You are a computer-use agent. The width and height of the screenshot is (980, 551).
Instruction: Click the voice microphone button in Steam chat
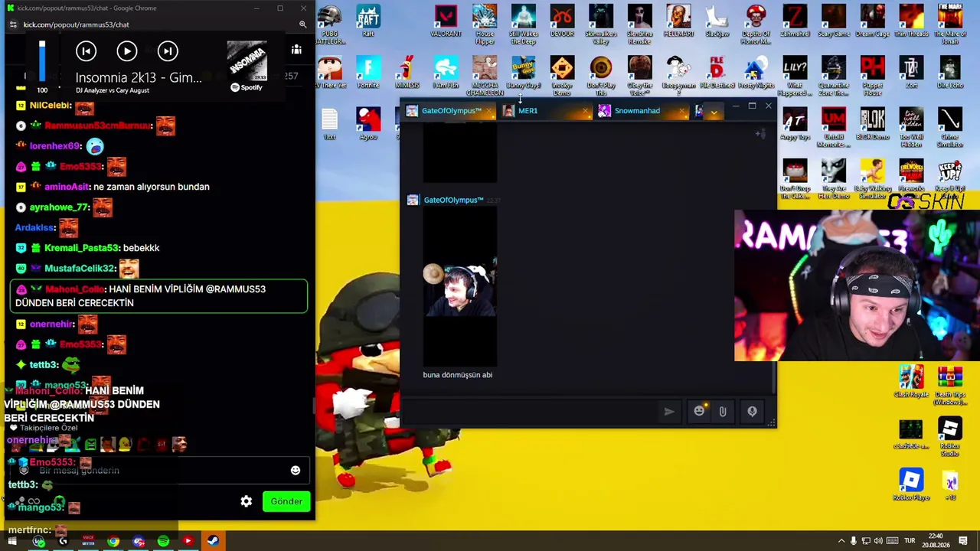coord(752,412)
